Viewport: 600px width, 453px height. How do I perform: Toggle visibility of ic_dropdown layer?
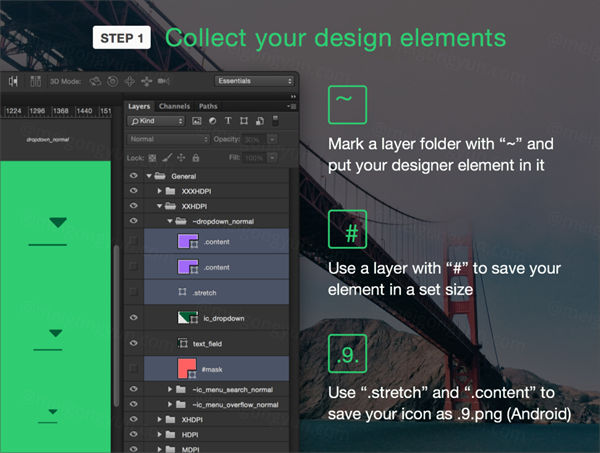click(x=133, y=317)
